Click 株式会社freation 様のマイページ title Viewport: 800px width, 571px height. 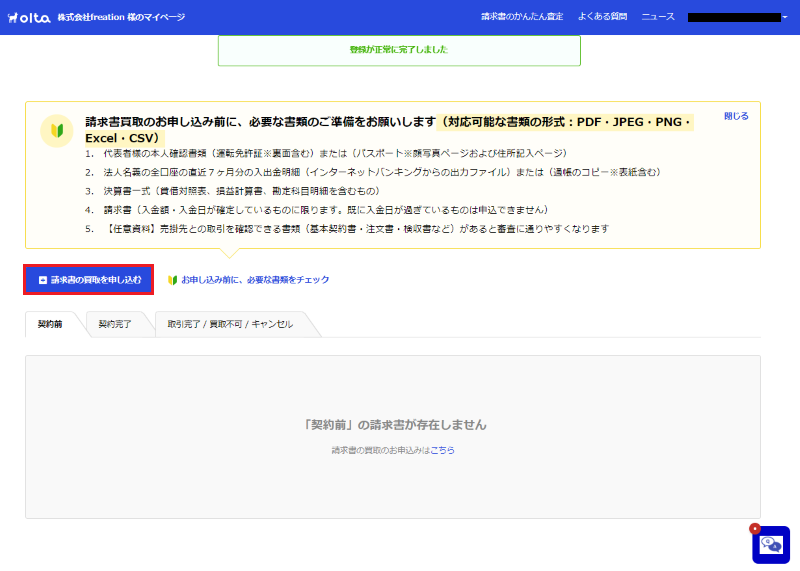(121, 17)
